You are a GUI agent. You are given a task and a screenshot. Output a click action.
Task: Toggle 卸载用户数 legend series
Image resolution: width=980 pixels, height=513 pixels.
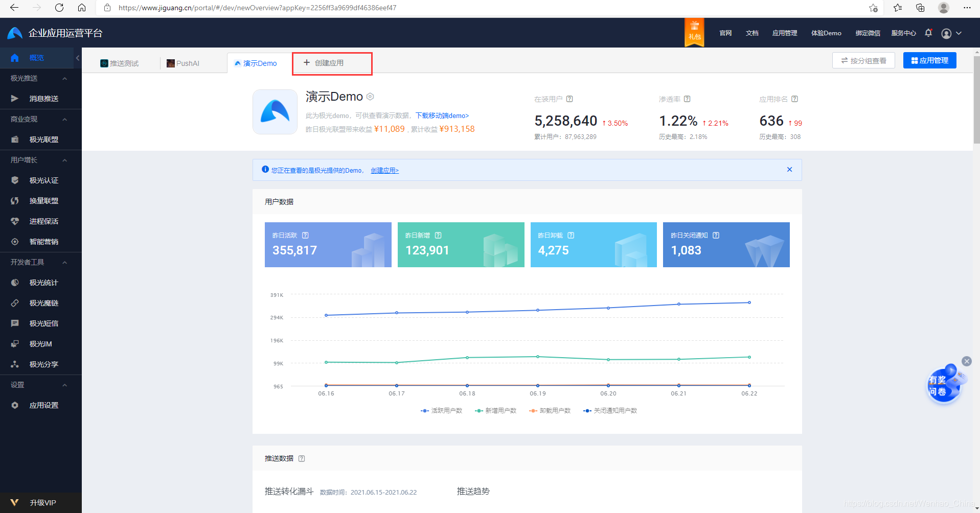click(550, 411)
